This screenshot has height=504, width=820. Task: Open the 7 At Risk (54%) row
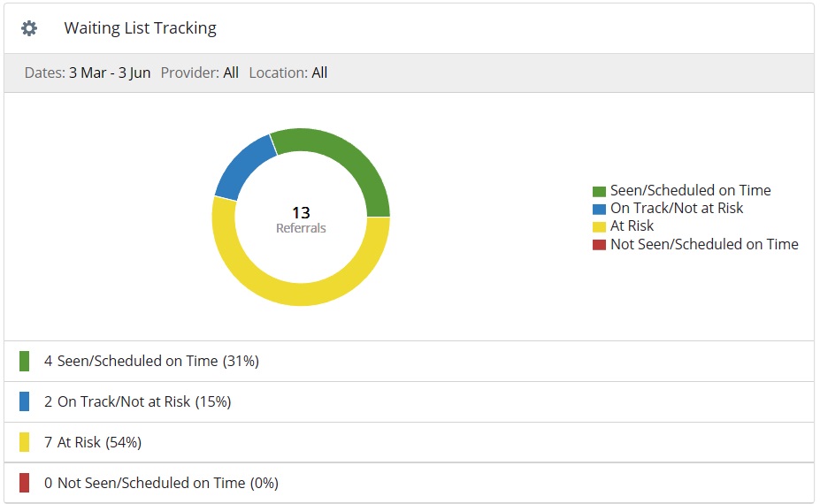(92, 442)
